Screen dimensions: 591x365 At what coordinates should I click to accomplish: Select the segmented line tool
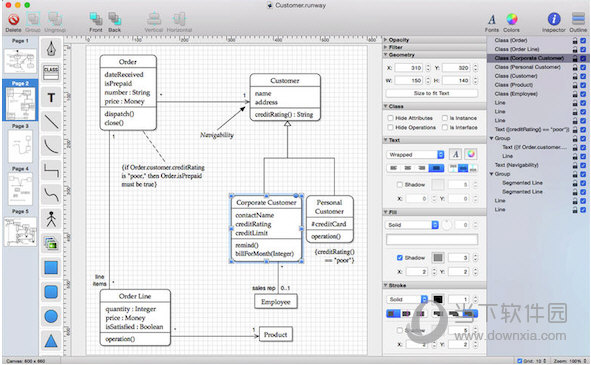[51, 170]
